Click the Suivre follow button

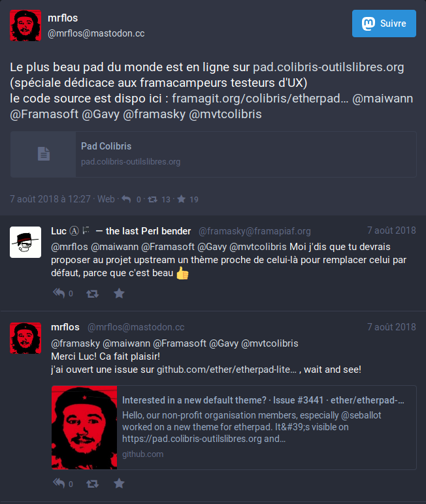point(384,24)
